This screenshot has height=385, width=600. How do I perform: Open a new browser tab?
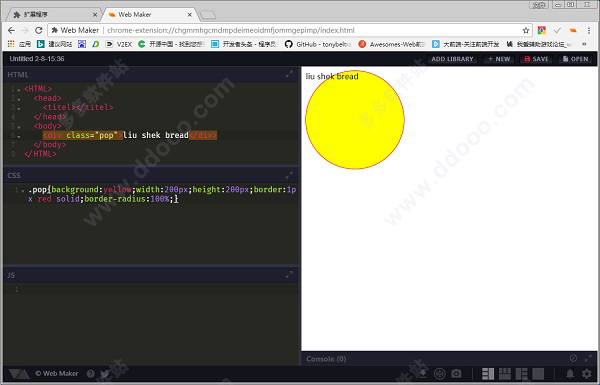(207, 15)
